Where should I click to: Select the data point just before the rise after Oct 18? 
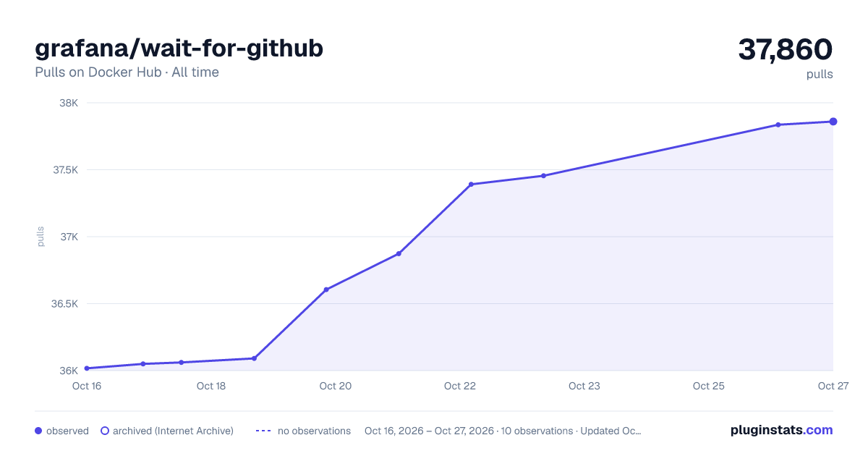pyautogui.click(x=254, y=358)
